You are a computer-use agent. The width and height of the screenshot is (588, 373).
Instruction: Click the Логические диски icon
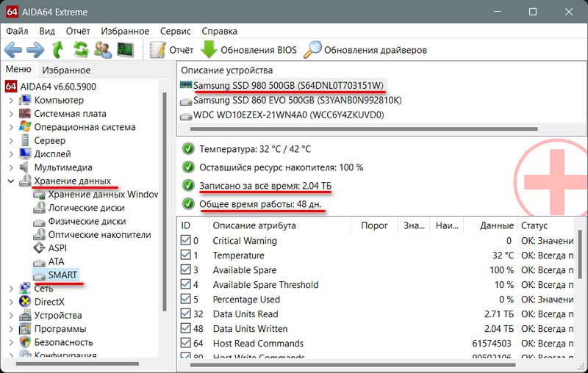(39, 208)
